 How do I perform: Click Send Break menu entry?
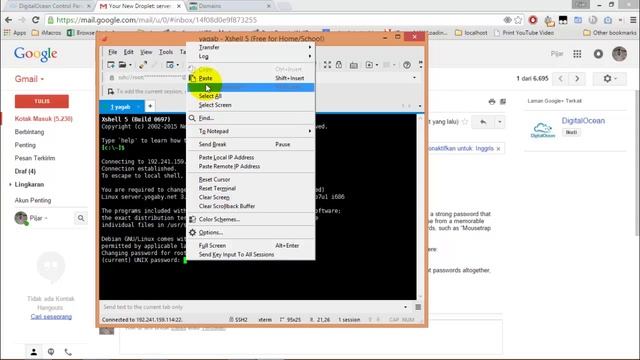[x=251, y=144]
